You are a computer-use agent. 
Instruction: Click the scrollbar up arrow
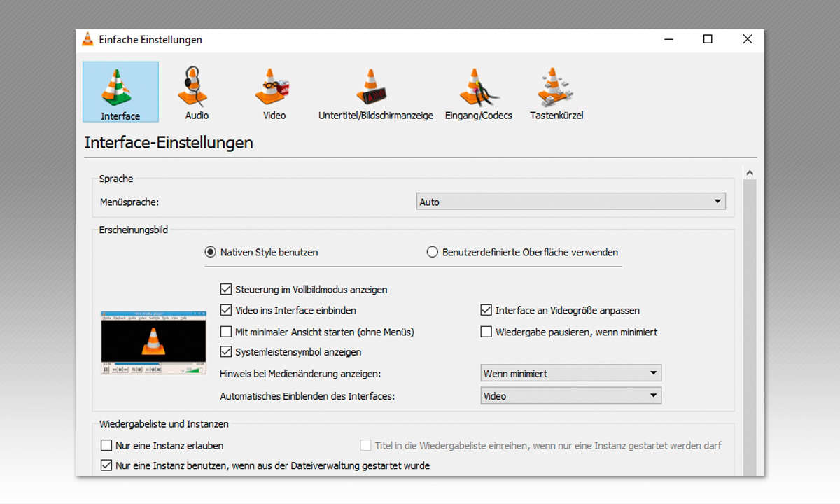click(x=750, y=172)
